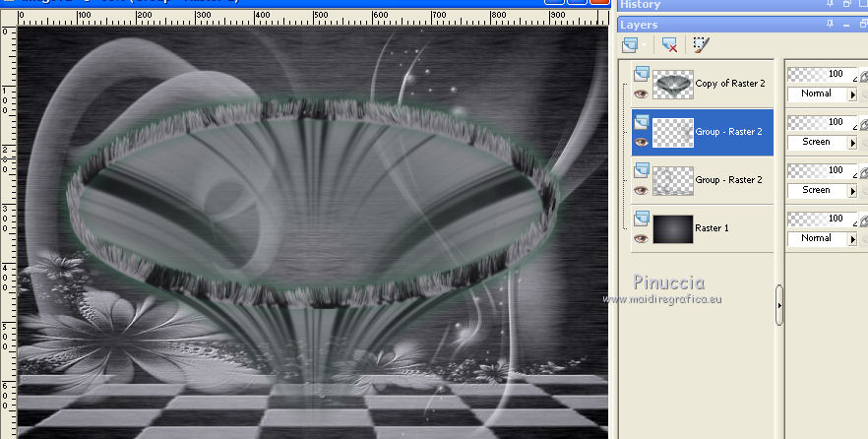Click the Copy of Raster 2 thumbnail
This screenshot has height=439, width=868.
click(673, 85)
